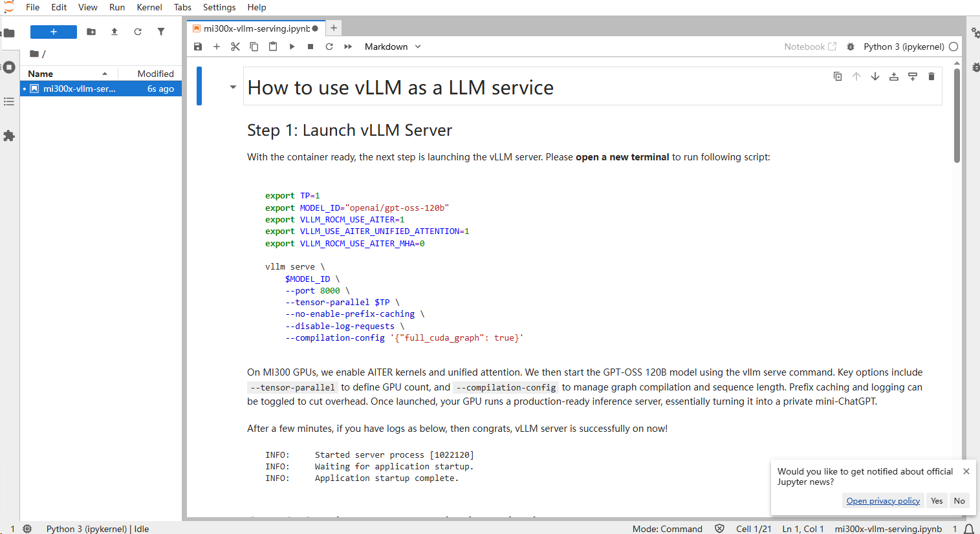Select mi300x-vllm-ser... file in browser
The height and width of the screenshot is (534, 980).
coord(101,89)
